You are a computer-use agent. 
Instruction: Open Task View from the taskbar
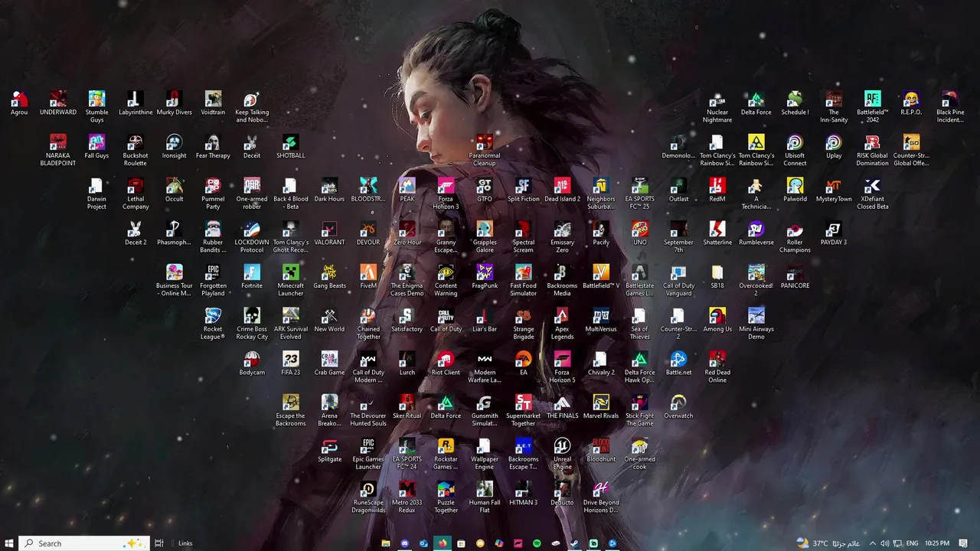click(x=158, y=543)
